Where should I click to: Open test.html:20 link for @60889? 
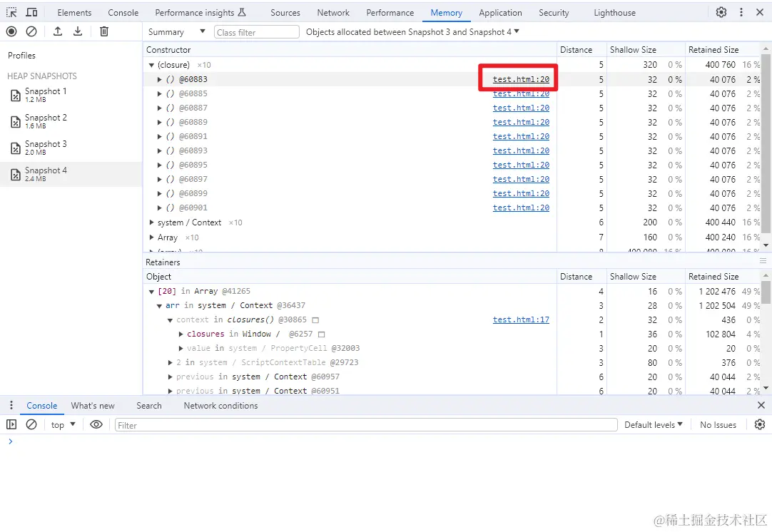(521, 122)
